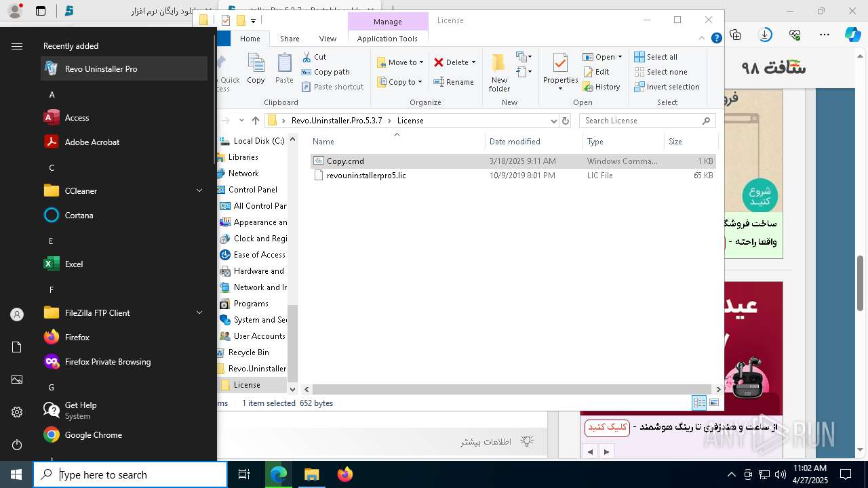868x488 pixels.
Task: Open the Move to dropdown
Action: coord(400,62)
